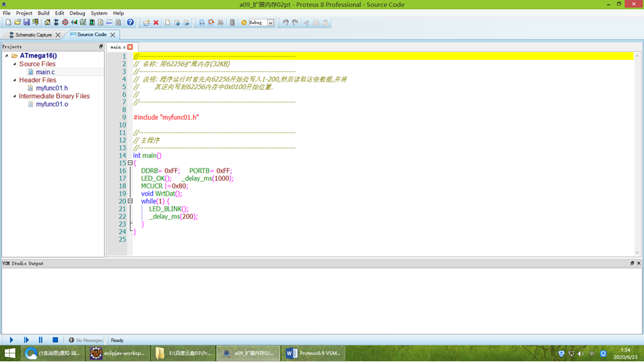The image size is (644, 362).
Task: Collapse the Header Files folder
Action: 15,80
